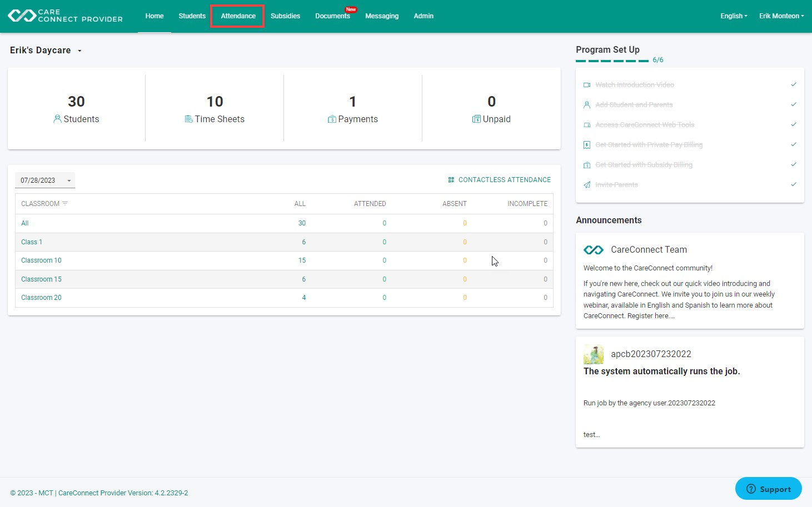This screenshot has width=812, height=507.
Task: Click the All count 15 for Classroom 10
Action: (302, 260)
